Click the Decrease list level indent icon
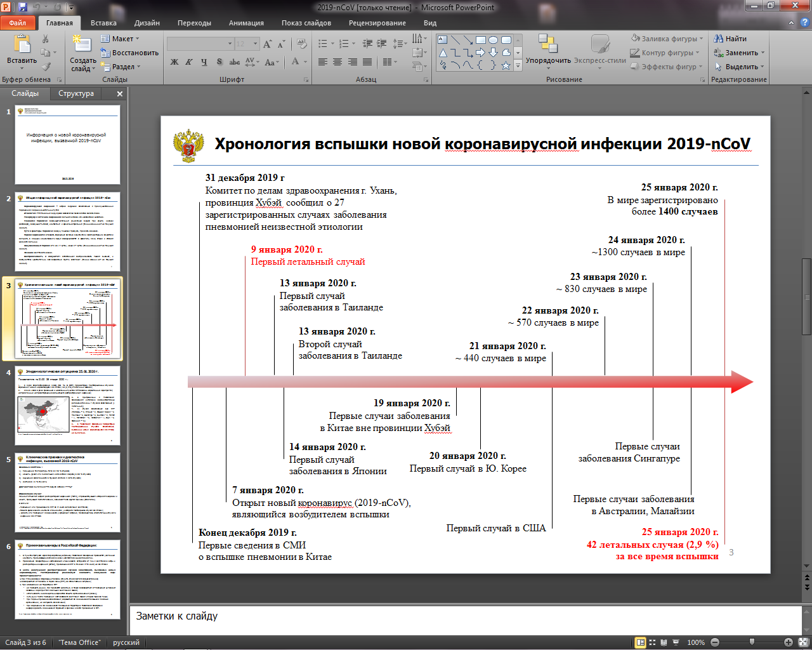 tap(367, 44)
